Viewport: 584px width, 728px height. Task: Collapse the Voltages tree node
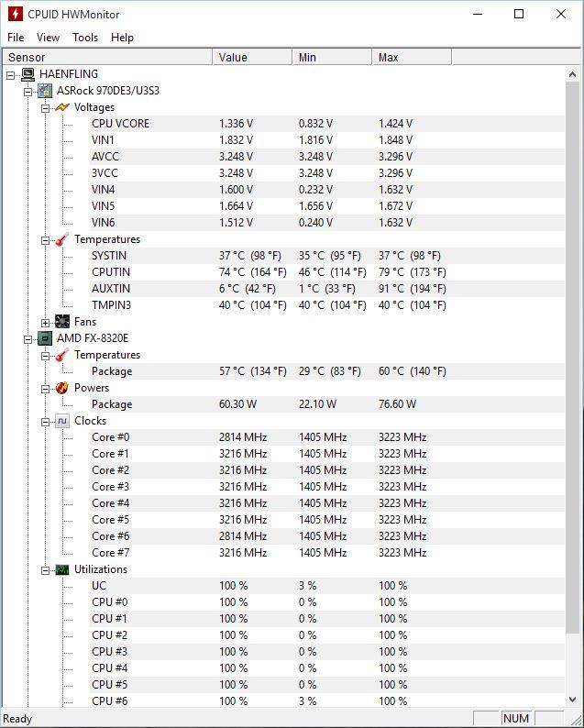46,108
